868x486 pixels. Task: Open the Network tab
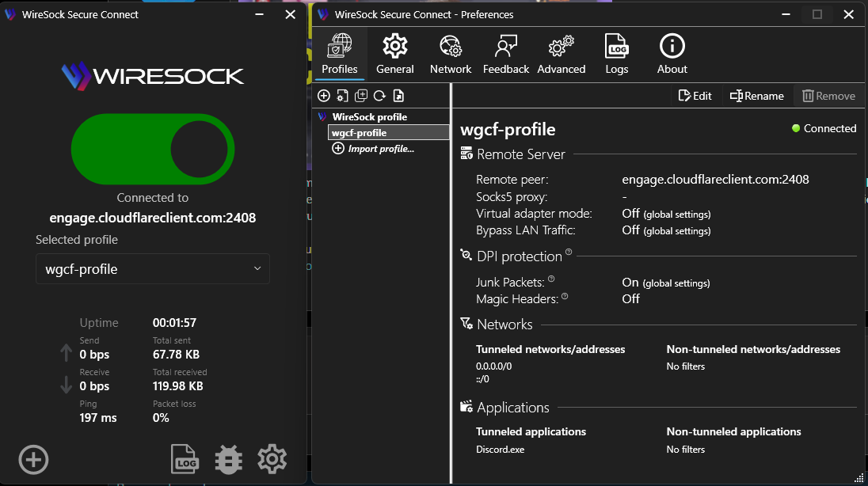pyautogui.click(x=451, y=54)
